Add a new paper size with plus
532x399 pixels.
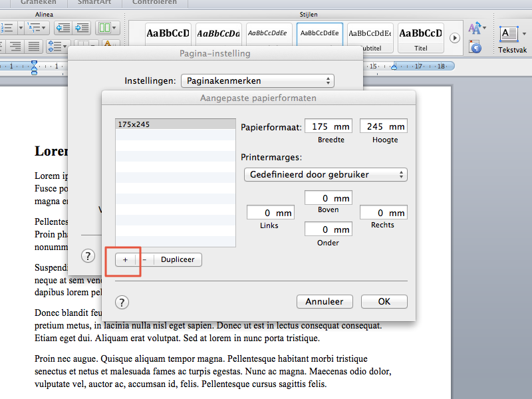[125, 259]
